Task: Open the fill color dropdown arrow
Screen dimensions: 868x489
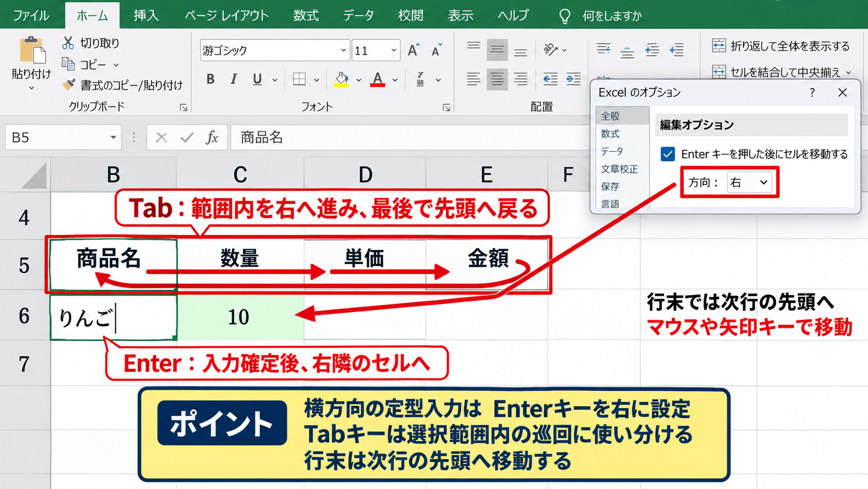Action: pyautogui.click(x=358, y=80)
